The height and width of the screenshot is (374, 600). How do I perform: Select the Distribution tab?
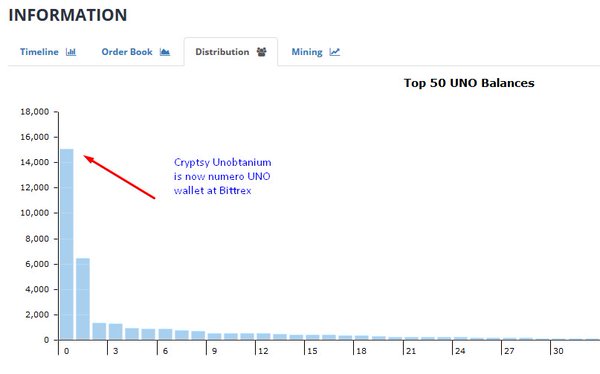(231, 52)
